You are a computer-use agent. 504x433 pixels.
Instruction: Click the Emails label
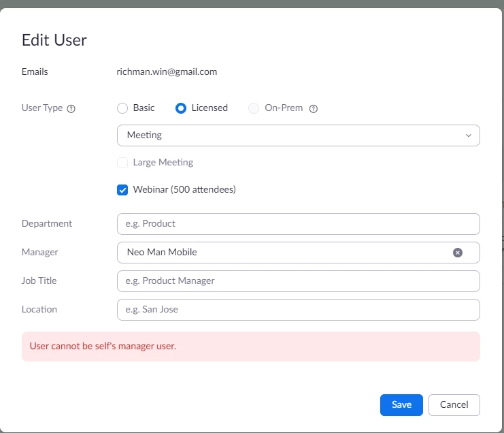pos(35,71)
